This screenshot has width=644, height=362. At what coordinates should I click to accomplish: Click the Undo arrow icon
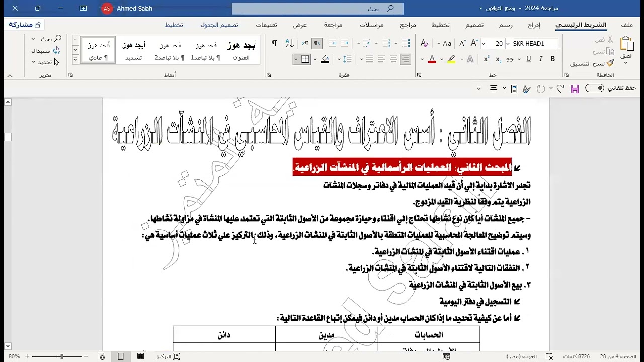point(560,89)
